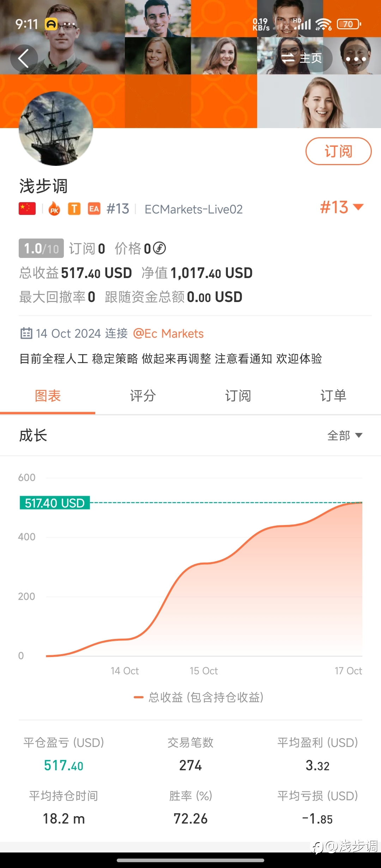Tap the orange T badge icon
Viewport: 381px width, 868px height.
pyautogui.click(x=74, y=209)
